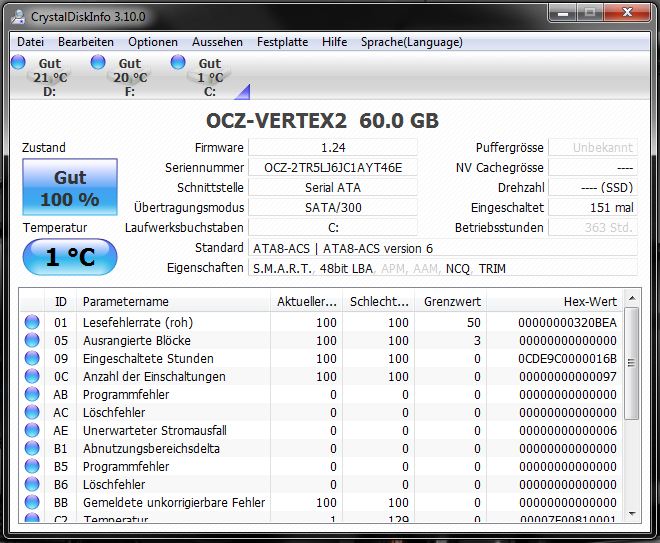The image size is (660, 543).
Task: Click the scrollbar down arrow in SMART list
Action: 632,514
